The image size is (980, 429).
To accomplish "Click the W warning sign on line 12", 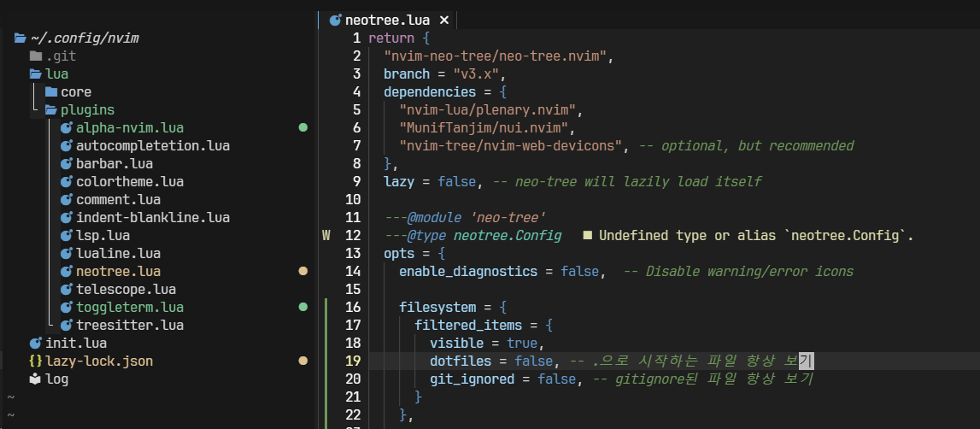I will pyautogui.click(x=326, y=235).
